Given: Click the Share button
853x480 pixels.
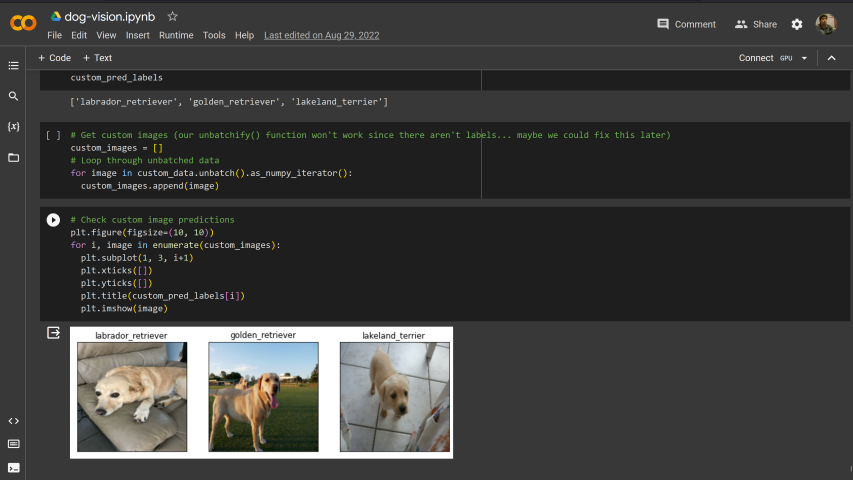Looking at the screenshot, I should click(x=755, y=24).
